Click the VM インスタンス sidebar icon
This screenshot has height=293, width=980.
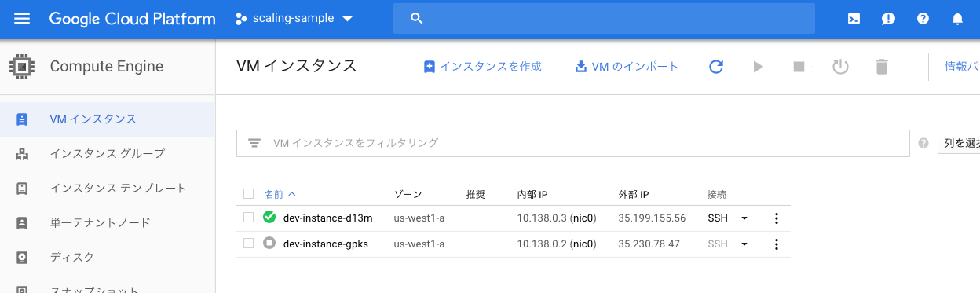22,119
